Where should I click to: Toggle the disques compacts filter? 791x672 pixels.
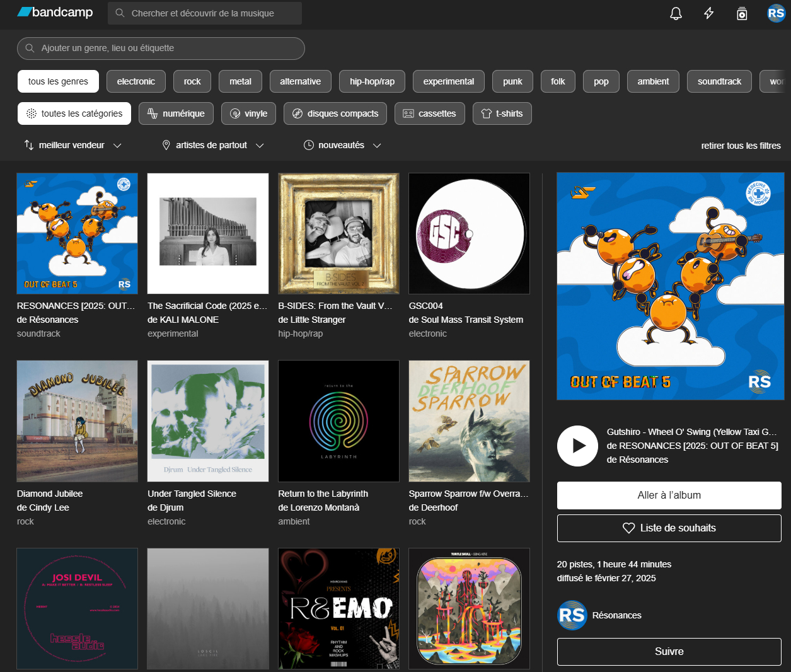coord(335,113)
